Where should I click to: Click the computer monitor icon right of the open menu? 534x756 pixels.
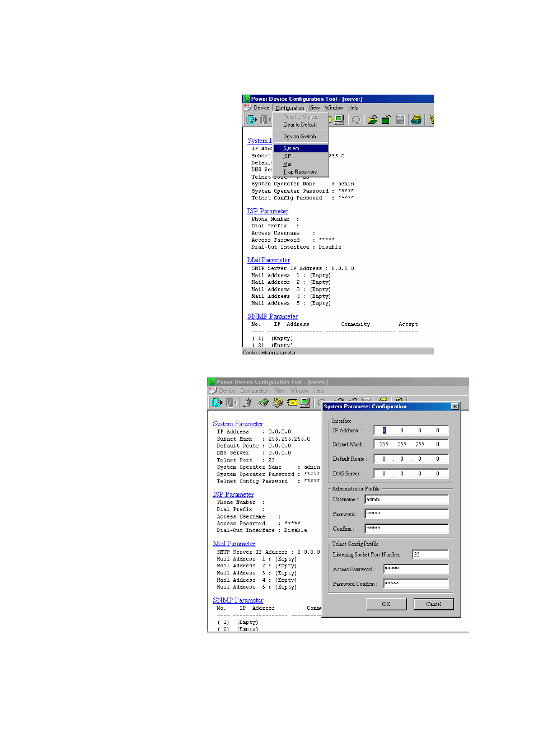(x=339, y=120)
